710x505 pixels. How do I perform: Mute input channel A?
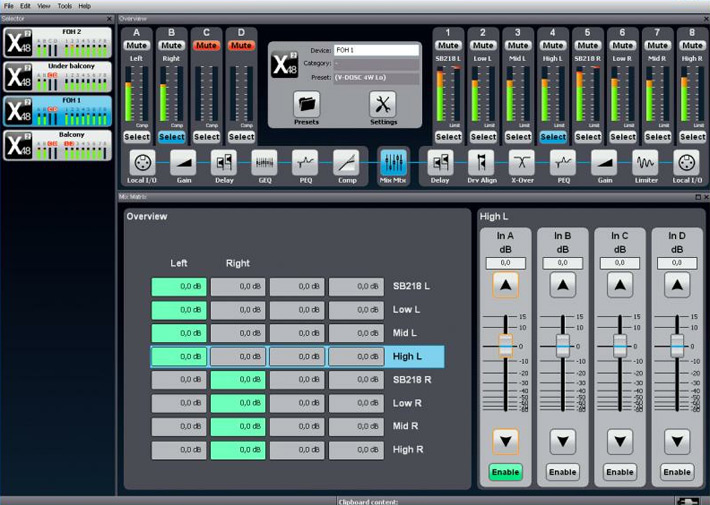137,45
